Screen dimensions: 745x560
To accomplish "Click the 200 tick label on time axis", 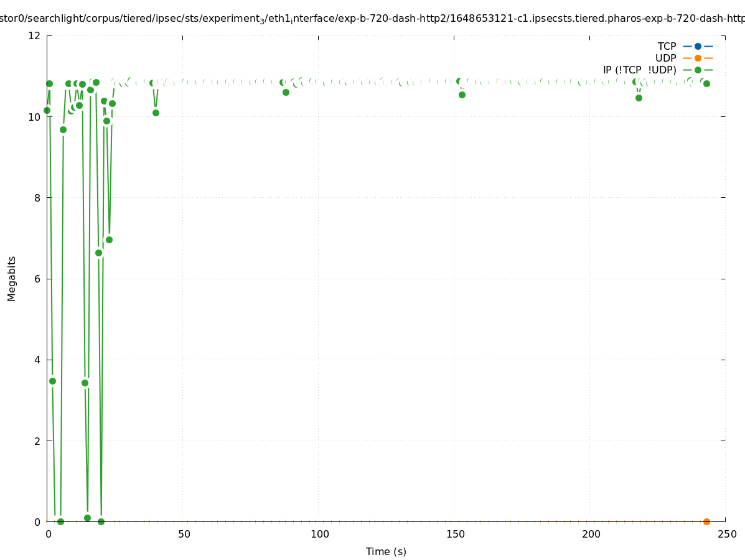I will [x=591, y=534].
